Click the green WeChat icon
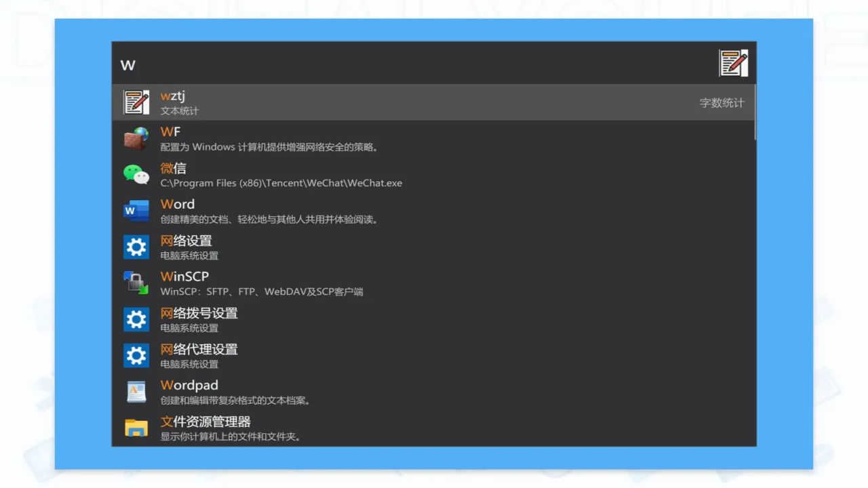The height and width of the screenshot is (488, 868). [136, 175]
